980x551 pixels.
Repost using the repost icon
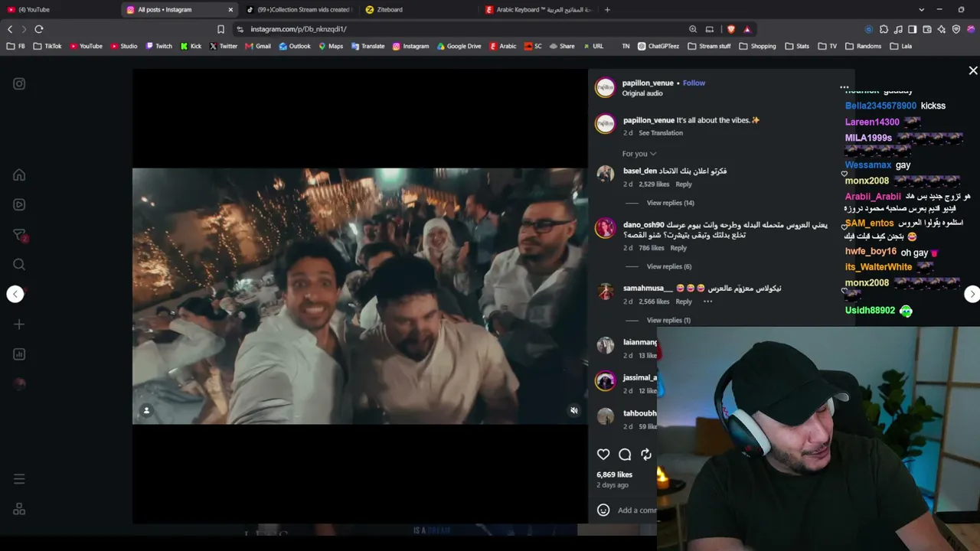click(x=646, y=455)
